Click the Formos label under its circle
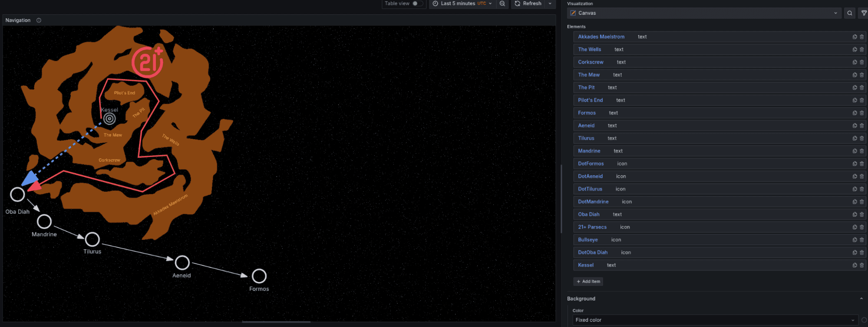This screenshot has width=868, height=327. (259, 289)
